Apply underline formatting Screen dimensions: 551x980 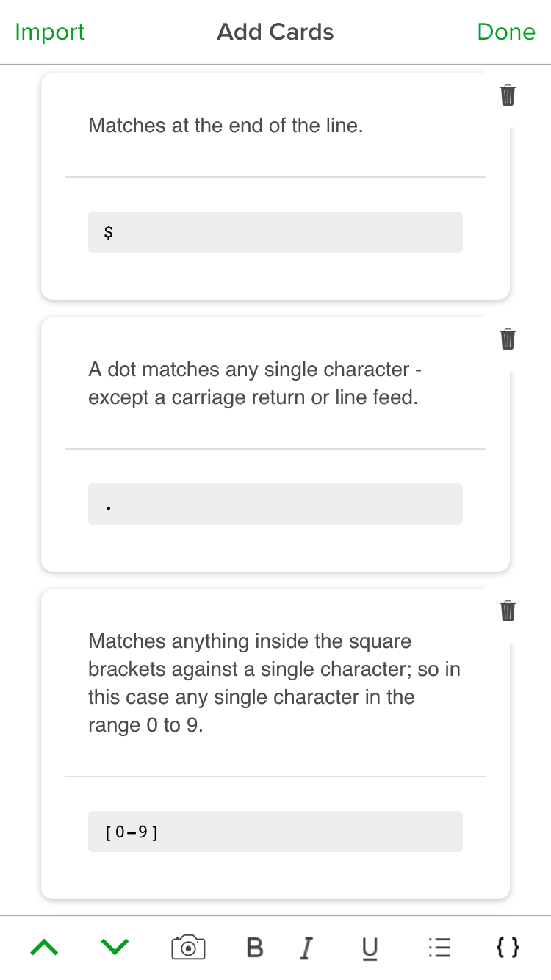coord(370,947)
